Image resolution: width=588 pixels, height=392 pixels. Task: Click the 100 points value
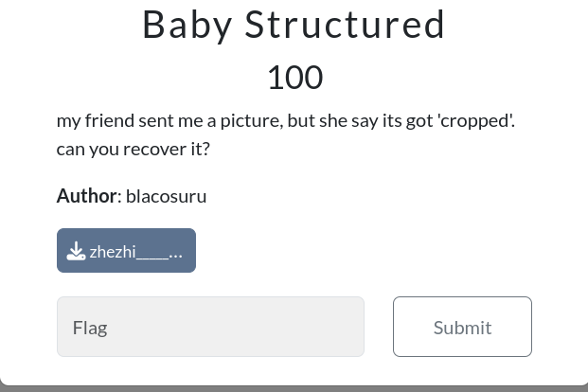[x=294, y=78]
